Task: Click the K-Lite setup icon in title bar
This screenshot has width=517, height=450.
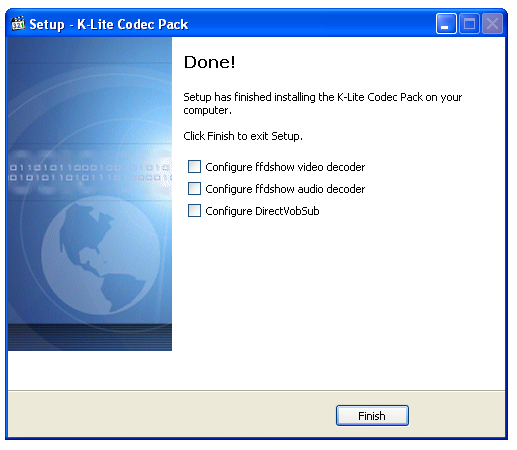Action: tap(18, 23)
